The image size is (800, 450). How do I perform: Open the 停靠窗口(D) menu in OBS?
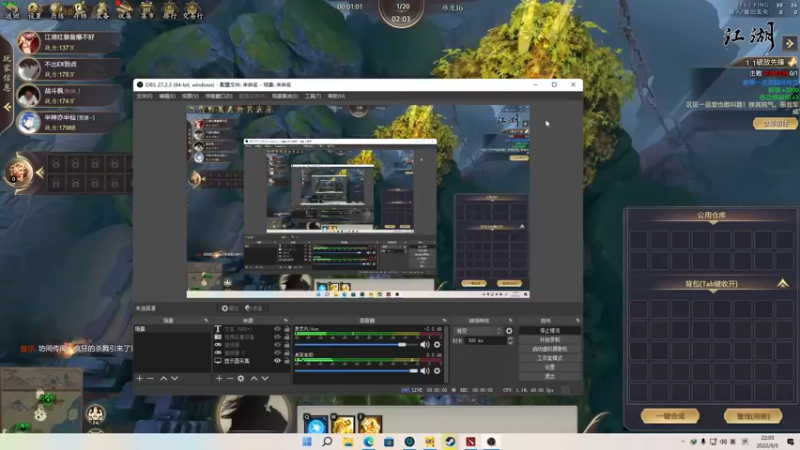coord(219,96)
